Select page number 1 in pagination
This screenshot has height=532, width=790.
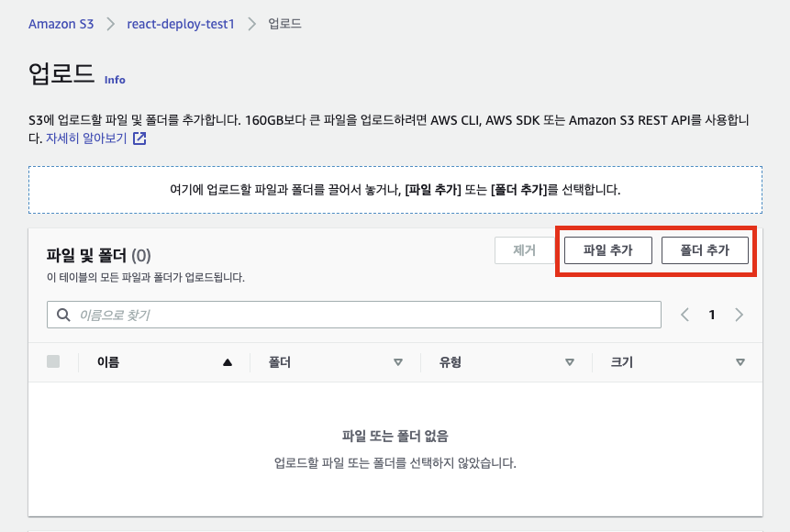(x=712, y=315)
